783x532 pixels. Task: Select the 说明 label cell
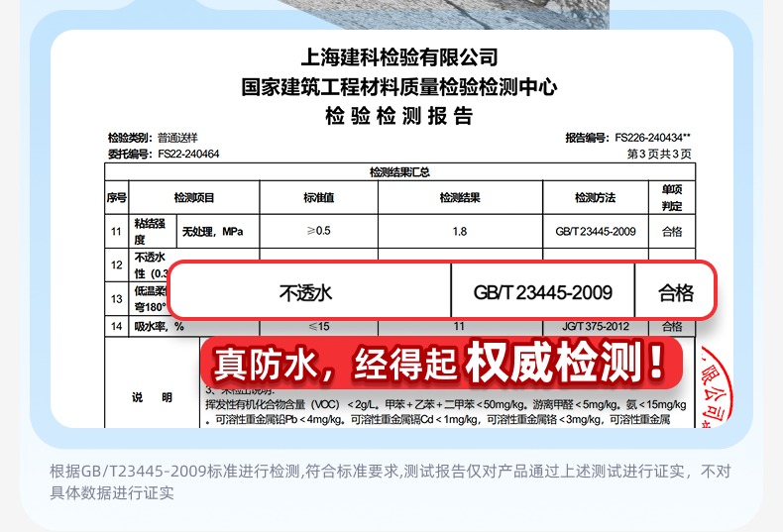152,397
